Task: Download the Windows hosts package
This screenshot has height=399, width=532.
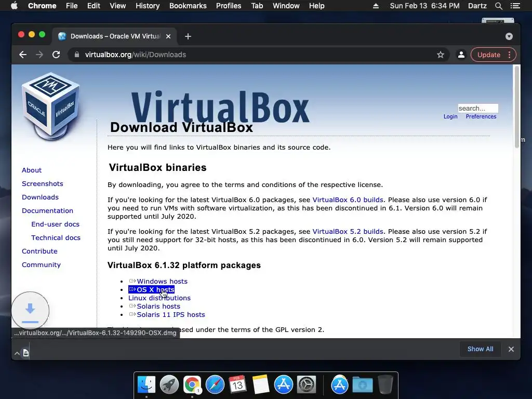Action: tap(158, 281)
